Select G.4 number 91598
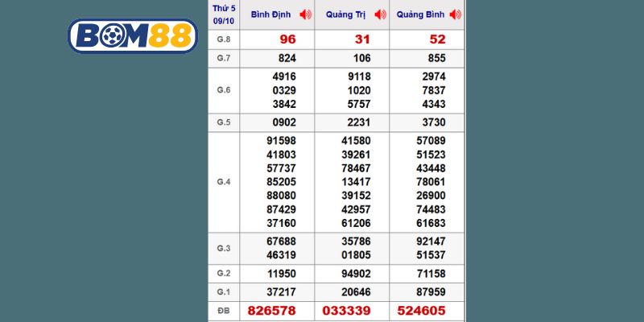Image resolution: width=644 pixels, height=322 pixels. pos(281,141)
